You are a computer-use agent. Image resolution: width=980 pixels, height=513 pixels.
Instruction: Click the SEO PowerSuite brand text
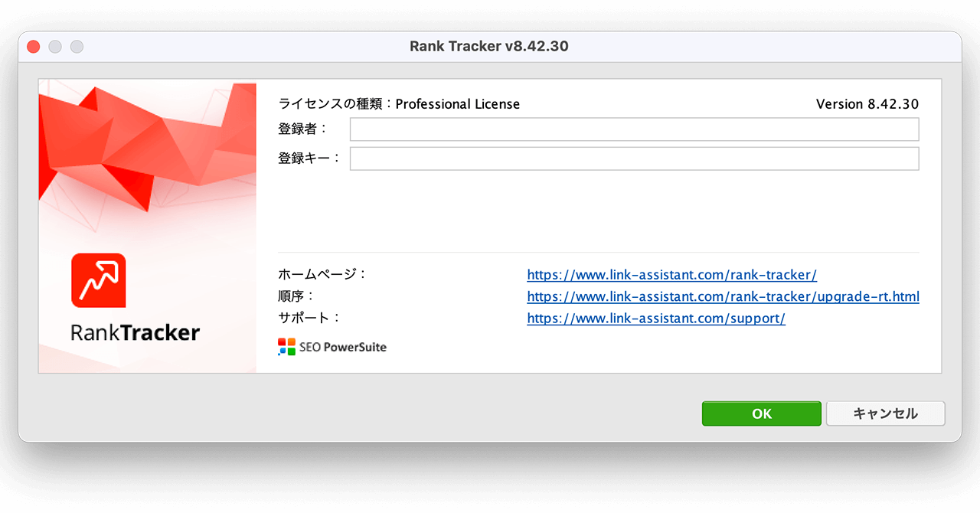(343, 347)
